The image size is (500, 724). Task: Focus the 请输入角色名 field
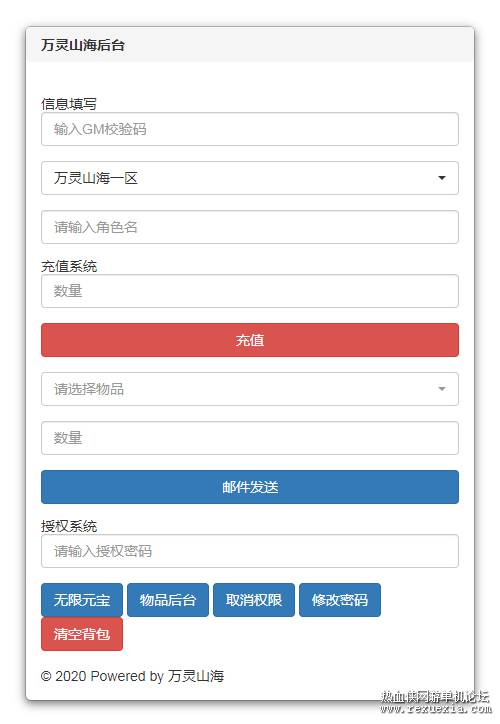pyautogui.click(x=249, y=227)
